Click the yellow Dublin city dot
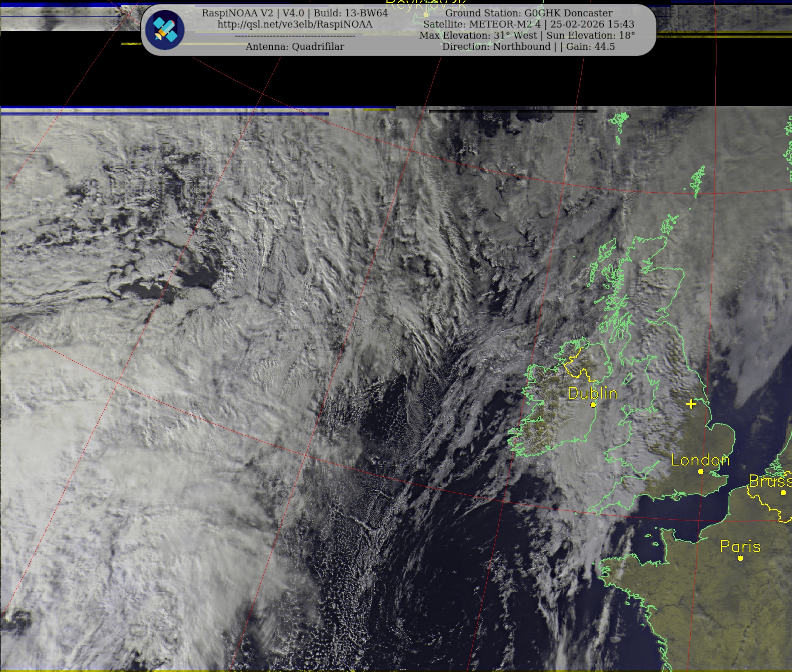This screenshot has height=672, width=792. tap(593, 405)
